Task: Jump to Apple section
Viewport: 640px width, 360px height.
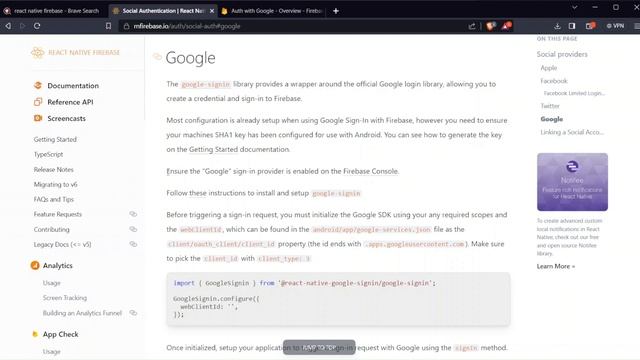Action: point(549,68)
